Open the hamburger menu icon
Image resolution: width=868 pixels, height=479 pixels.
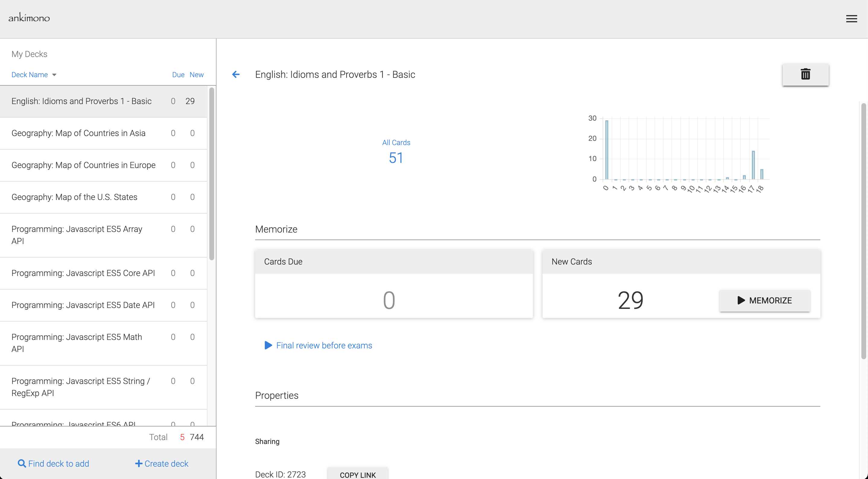[851, 19]
